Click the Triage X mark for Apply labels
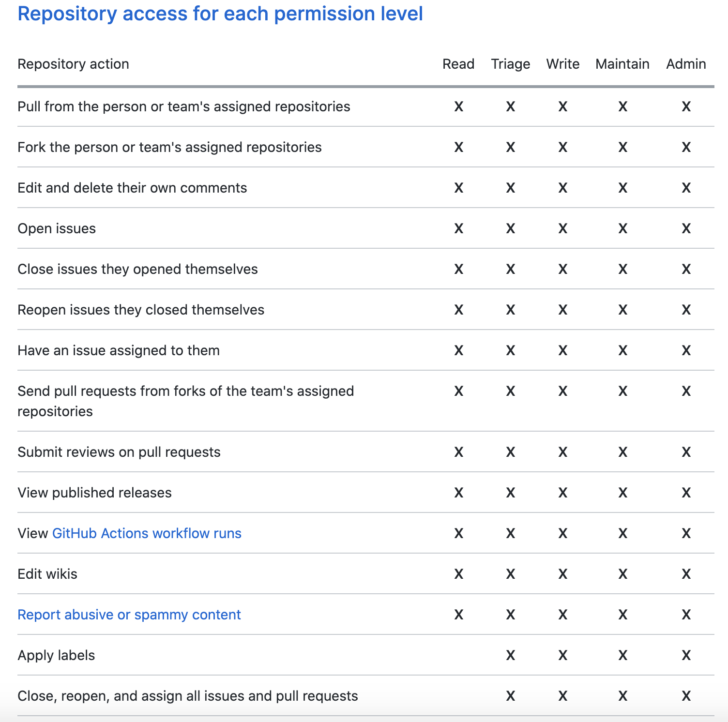Screen dimensions: 728x722 pyautogui.click(x=511, y=655)
